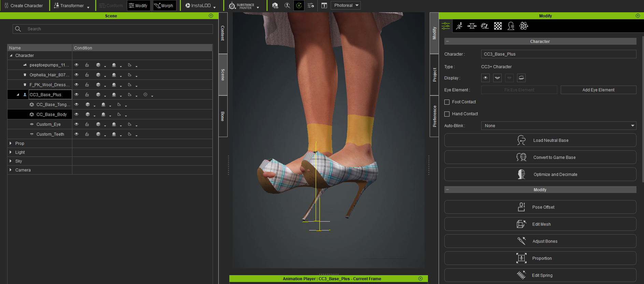Toggle CC_Base_Body visibility eye
This screenshot has height=284, width=644.
tap(76, 114)
